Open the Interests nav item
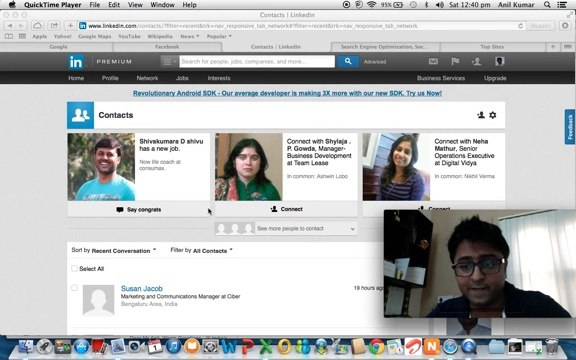The width and height of the screenshot is (576, 360). tap(219, 78)
